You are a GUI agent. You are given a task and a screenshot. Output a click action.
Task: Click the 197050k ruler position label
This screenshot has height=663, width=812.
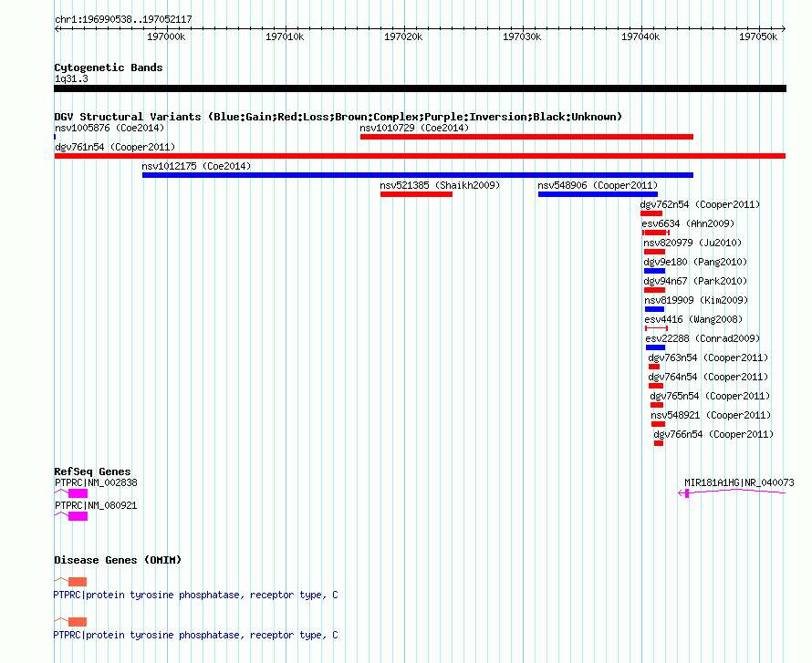757,36
